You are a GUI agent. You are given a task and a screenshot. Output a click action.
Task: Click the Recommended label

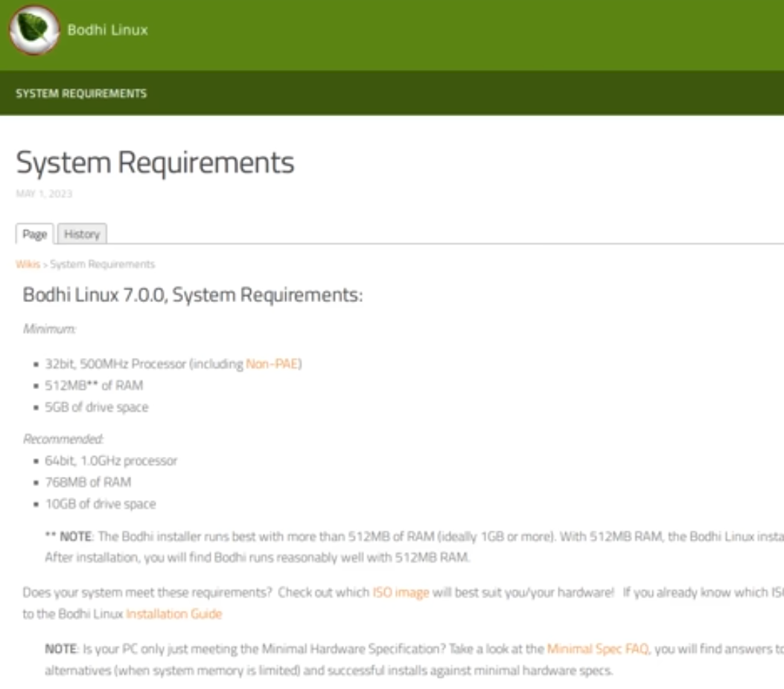(x=63, y=439)
